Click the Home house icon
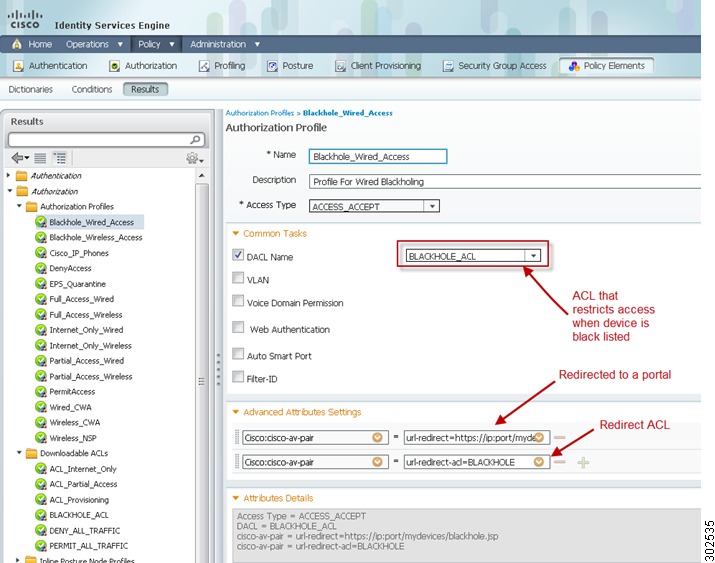715x563 pixels. coord(17,44)
